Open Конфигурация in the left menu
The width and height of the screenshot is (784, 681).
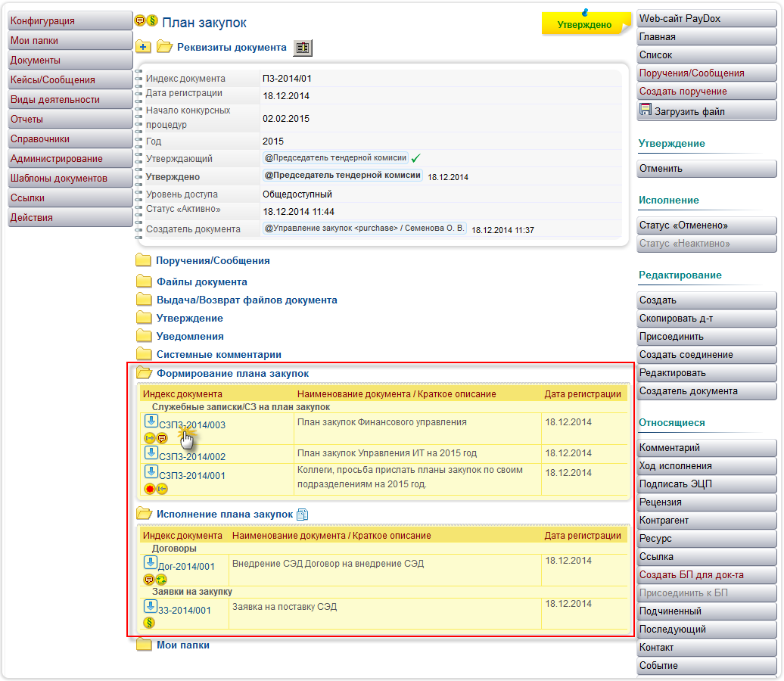tap(70, 21)
